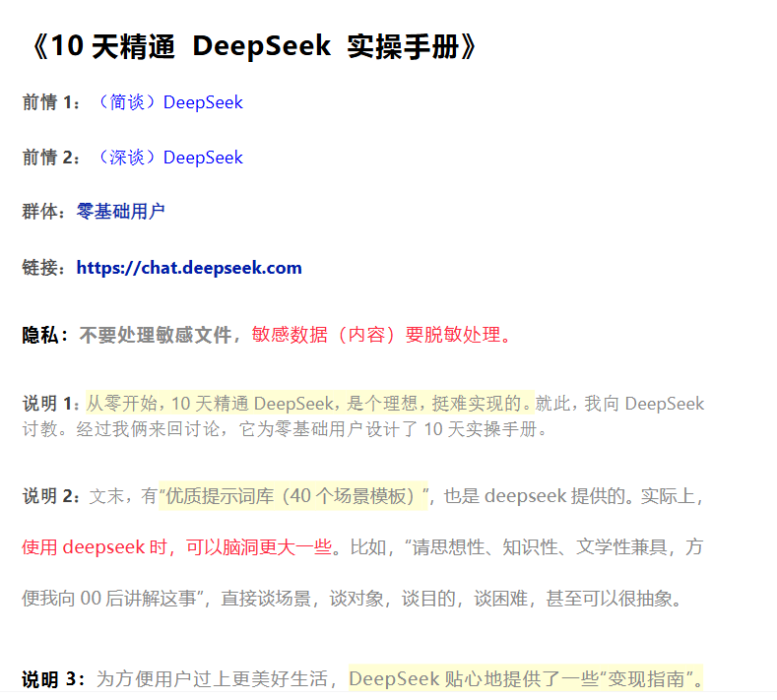This screenshot has height=700, width=777.
Task: Click the text 为方便用户过上更美好生活
Action: (x=212, y=679)
